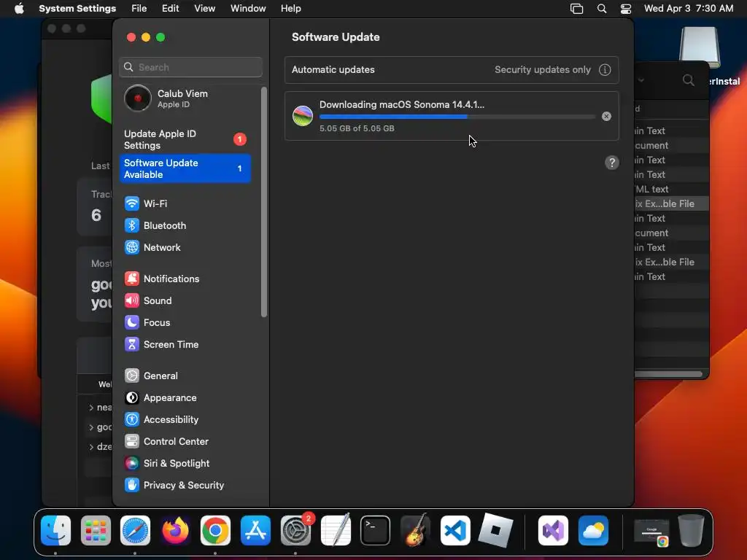This screenshot has width=747, height=560.
Task: Open Trash in the Dock
Action: click(691, 530)
